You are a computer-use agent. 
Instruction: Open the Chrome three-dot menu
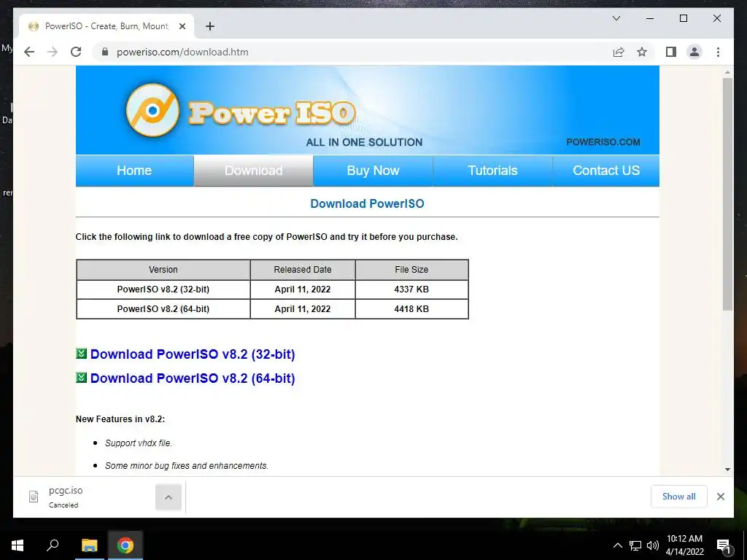(x=718, y=52)
